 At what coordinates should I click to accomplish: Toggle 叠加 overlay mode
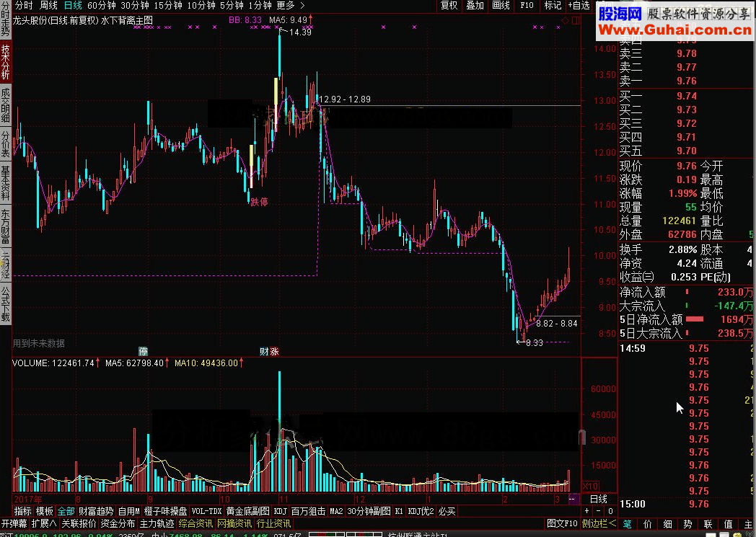click(x=475, y=5)
